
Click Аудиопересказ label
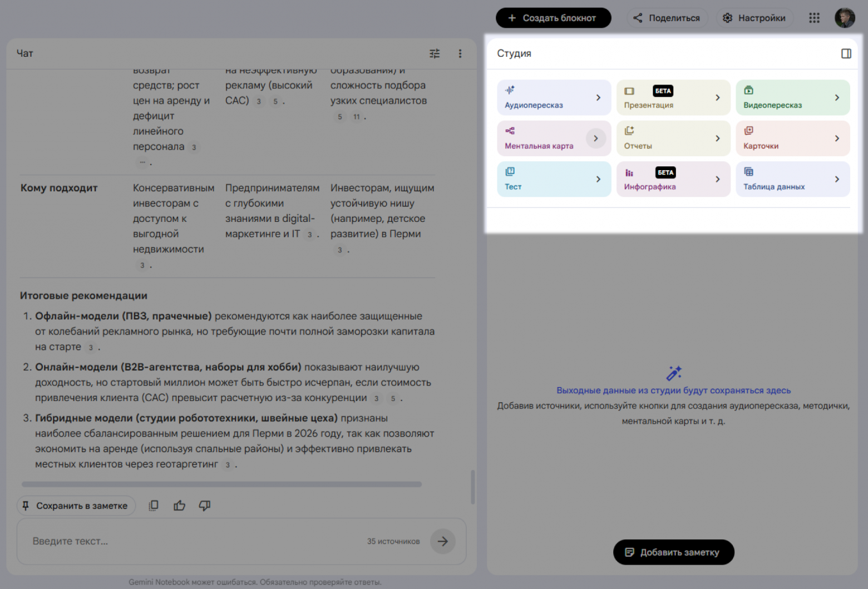coord(534,105)
